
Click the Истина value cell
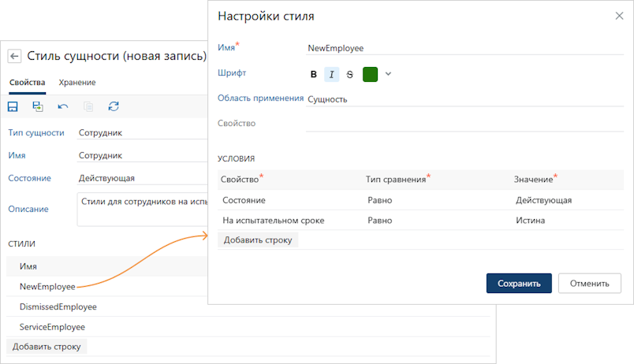[530, 221]
